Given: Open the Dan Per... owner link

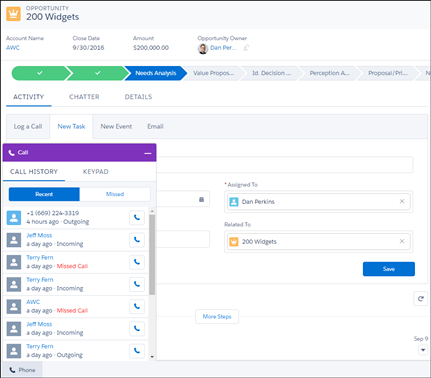Looking at the screenshot, I should (223, 48).
